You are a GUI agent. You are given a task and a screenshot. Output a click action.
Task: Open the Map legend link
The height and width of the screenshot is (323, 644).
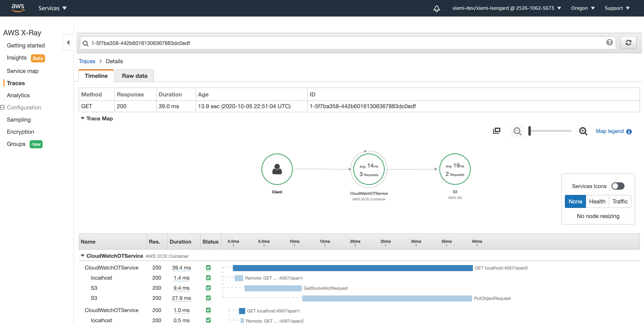click(x=610, y=131)
